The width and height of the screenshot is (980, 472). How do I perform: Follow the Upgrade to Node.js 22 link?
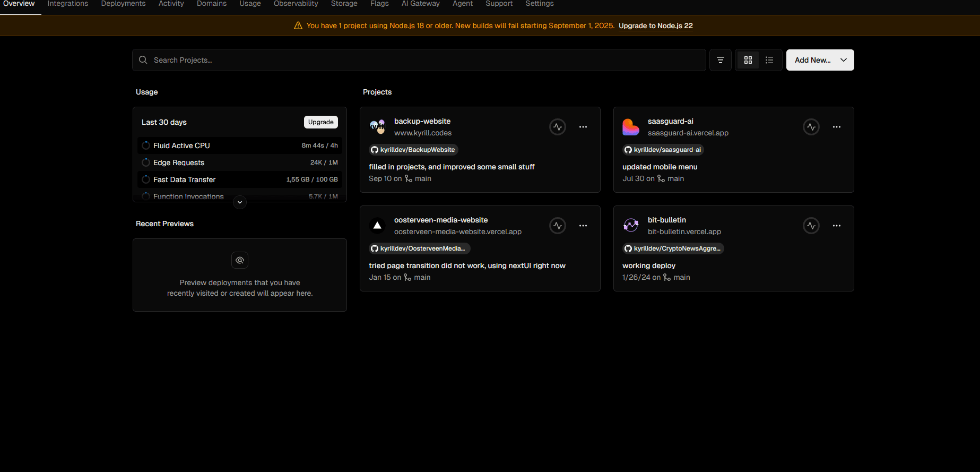pos(655,25)
